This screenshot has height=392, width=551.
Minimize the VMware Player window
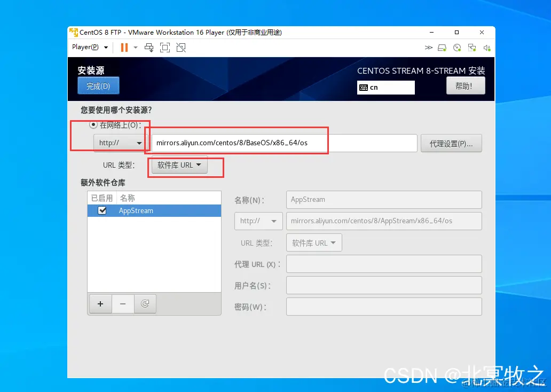(x=431, y=33)
